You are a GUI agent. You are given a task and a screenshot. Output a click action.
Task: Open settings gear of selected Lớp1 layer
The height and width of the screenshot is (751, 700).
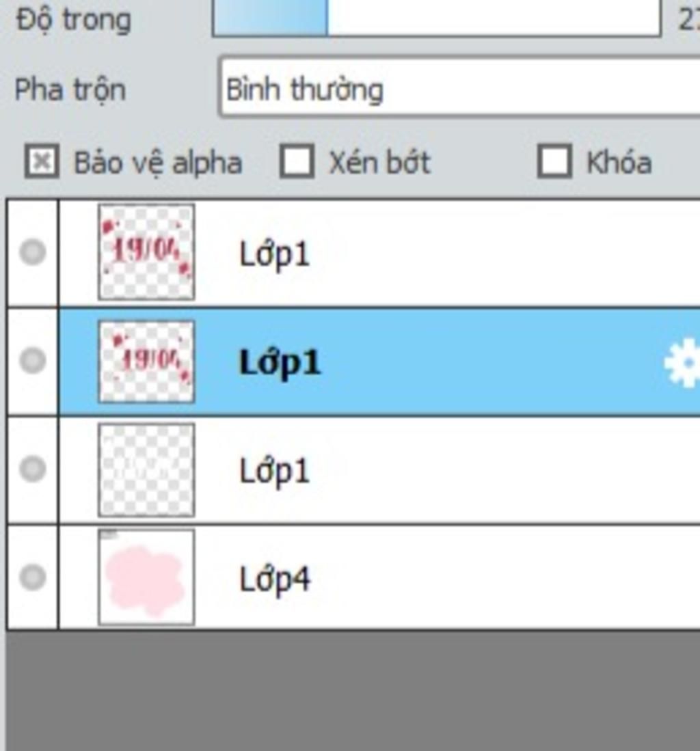coord(683,363)
